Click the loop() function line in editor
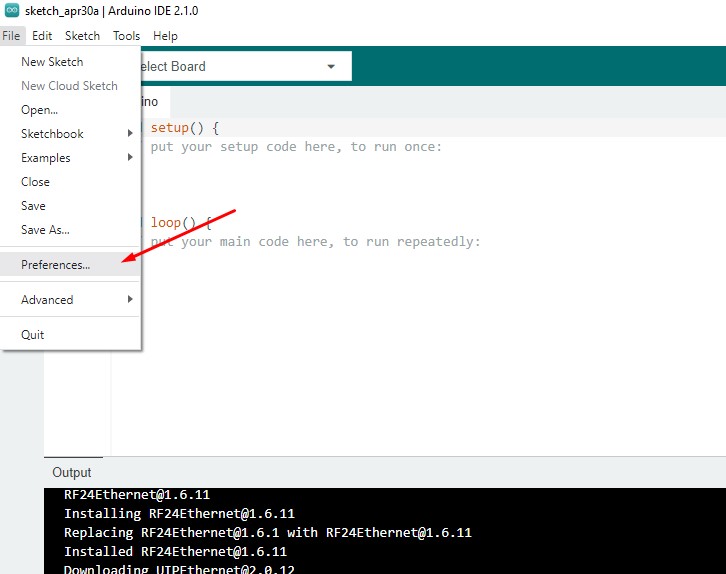This screenshot has width=726, height=574. [x=181, y=223]
